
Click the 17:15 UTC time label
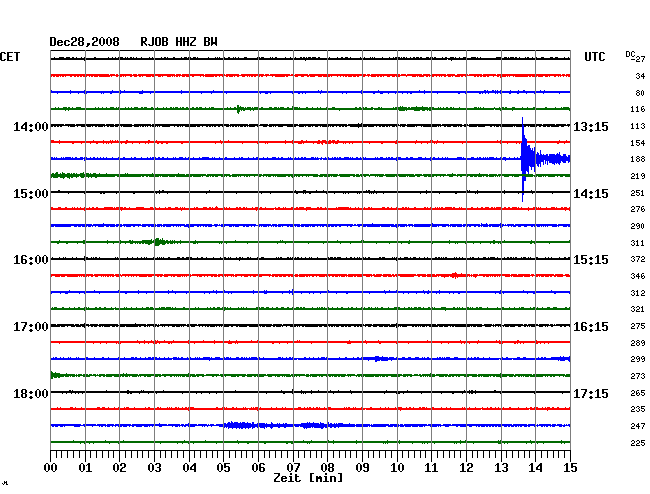point(591,393)
